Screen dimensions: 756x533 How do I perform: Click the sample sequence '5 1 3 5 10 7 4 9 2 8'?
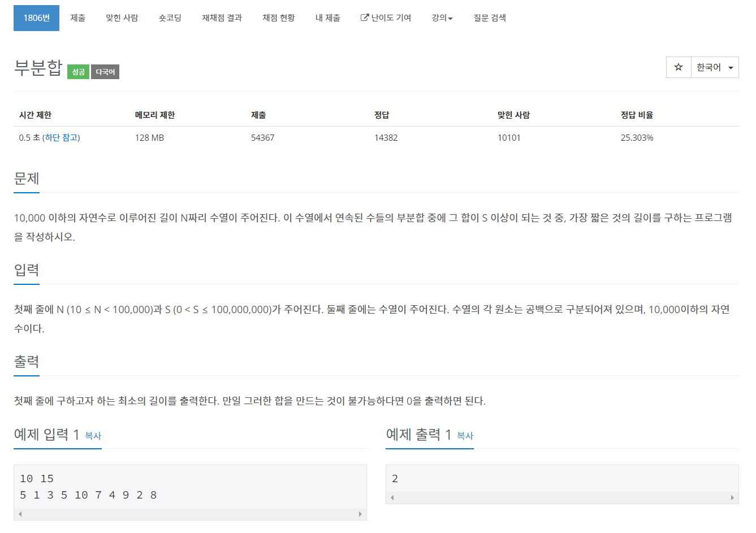pos(88,495)
